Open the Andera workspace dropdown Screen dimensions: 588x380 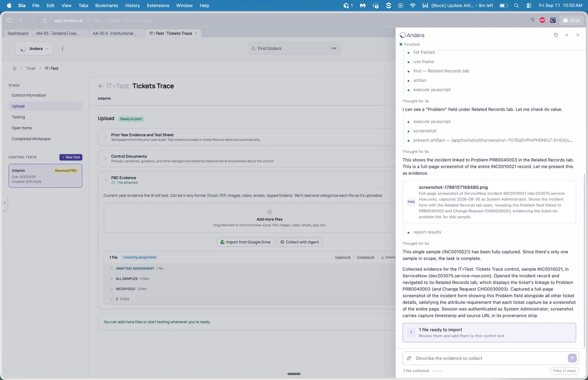(x=34, y=49)
